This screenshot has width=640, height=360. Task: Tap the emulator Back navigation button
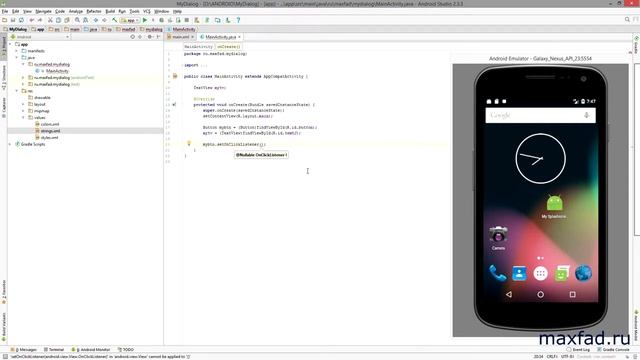click(509, 294)
